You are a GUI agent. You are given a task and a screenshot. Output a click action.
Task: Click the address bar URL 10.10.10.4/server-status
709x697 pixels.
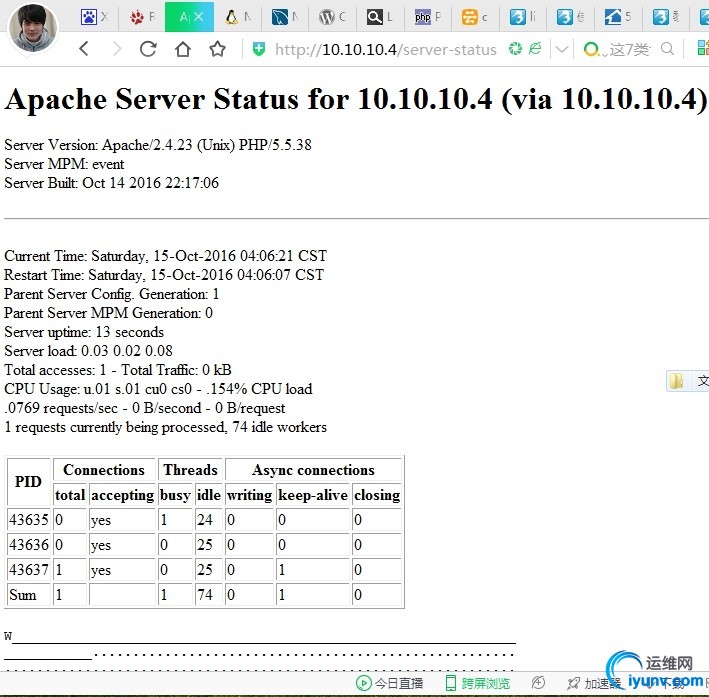(x=386, y=49)
